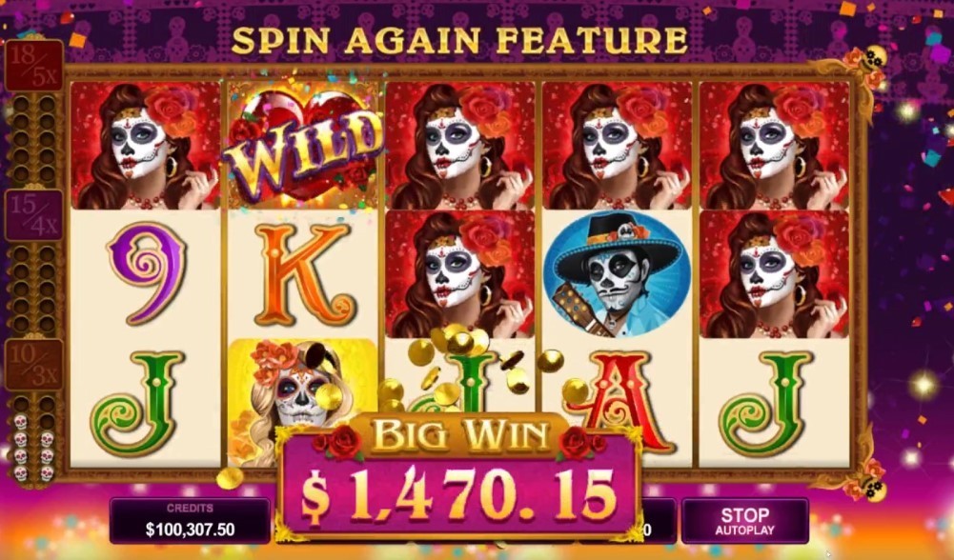The width and height of the screenshot is (954, 560).
Task: Click the Credits balance display
Action: [190, 521]
